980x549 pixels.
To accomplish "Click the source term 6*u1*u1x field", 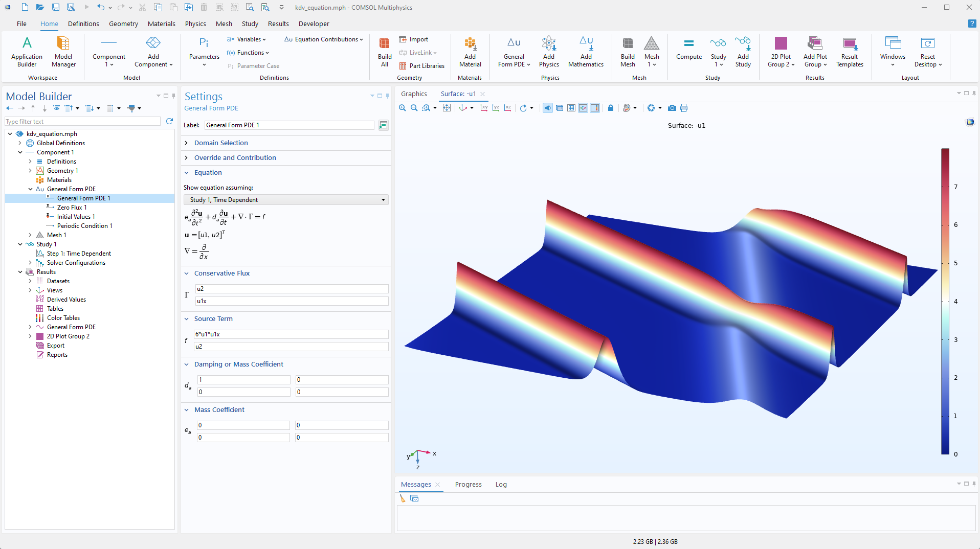I will pos(291,334).
